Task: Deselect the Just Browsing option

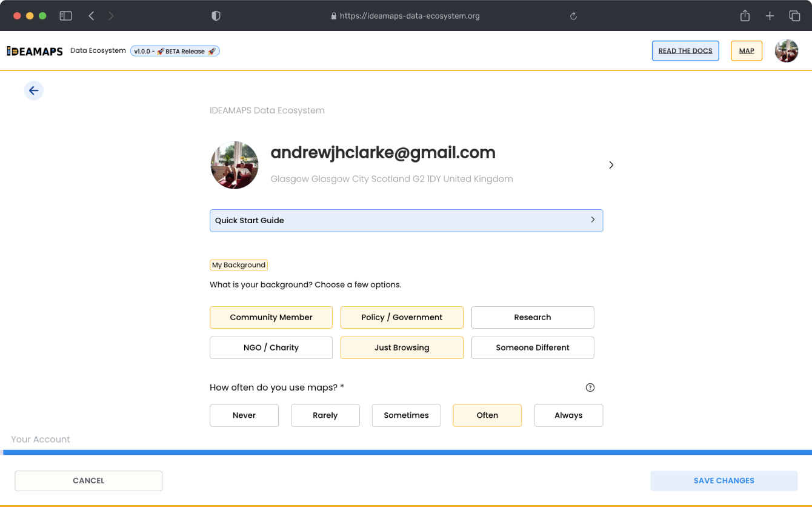Action: (x=402, y=348)
